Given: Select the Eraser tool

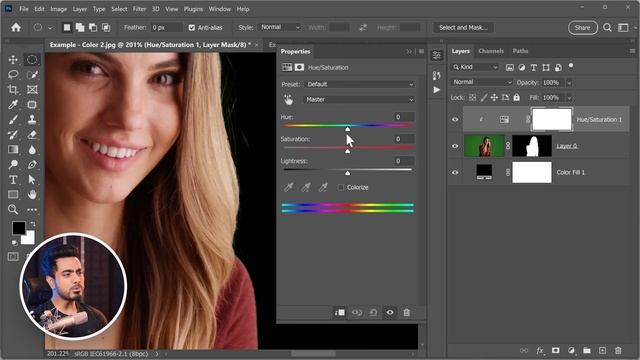Looking at the screenshot, I should [x=32, y=135].
